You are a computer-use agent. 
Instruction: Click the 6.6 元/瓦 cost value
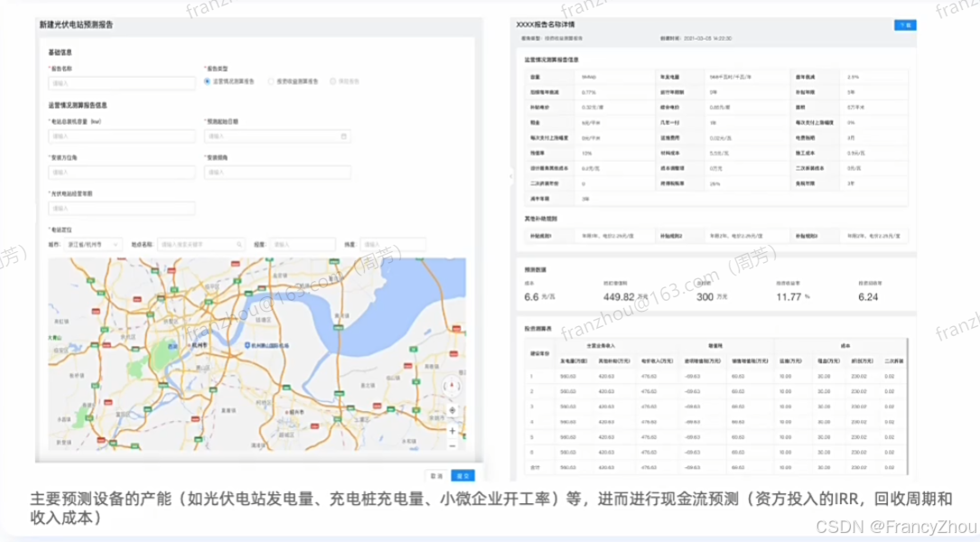tap(539, 297)
